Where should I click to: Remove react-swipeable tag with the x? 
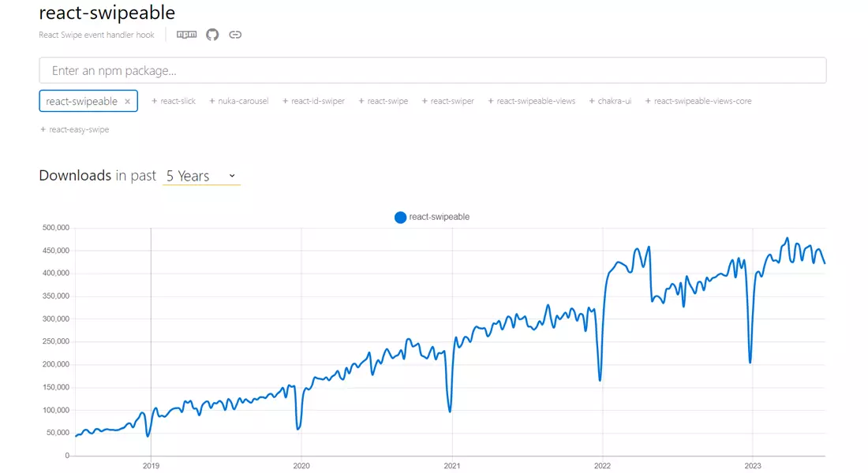pyautogui.click(x=127, y=101)
